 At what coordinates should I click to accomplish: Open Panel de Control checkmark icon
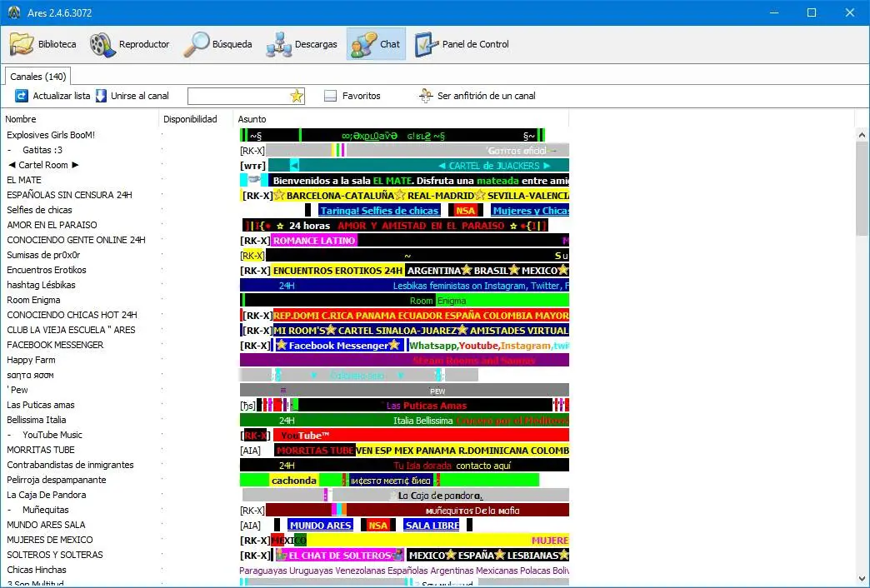(x=426, y=44)
